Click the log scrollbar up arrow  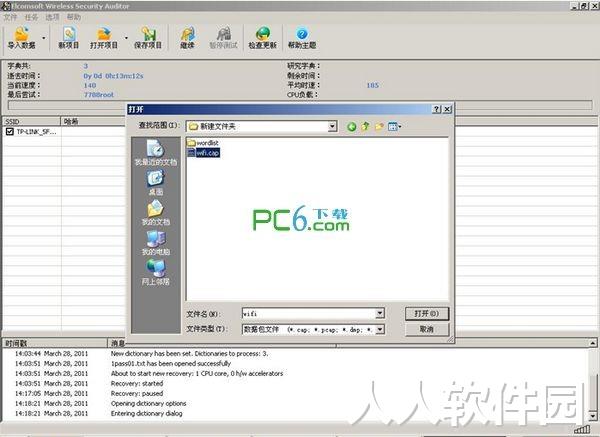[x=592, y=343]
